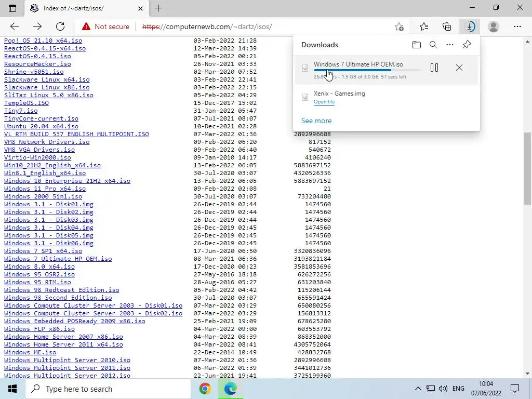Open Windows 3.1 - Disk01.img link
The height and width of the screenshot is (399, 532).
tap(48, 204)
